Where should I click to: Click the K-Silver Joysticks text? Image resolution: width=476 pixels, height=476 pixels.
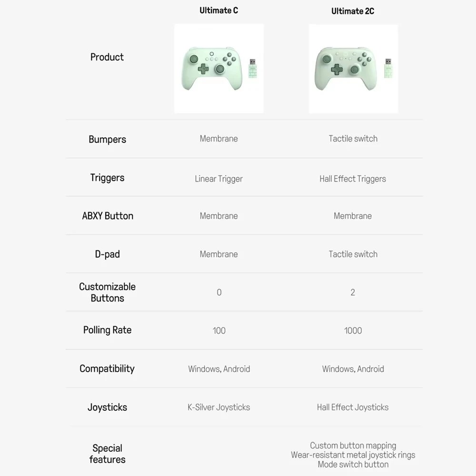point(218,407)
